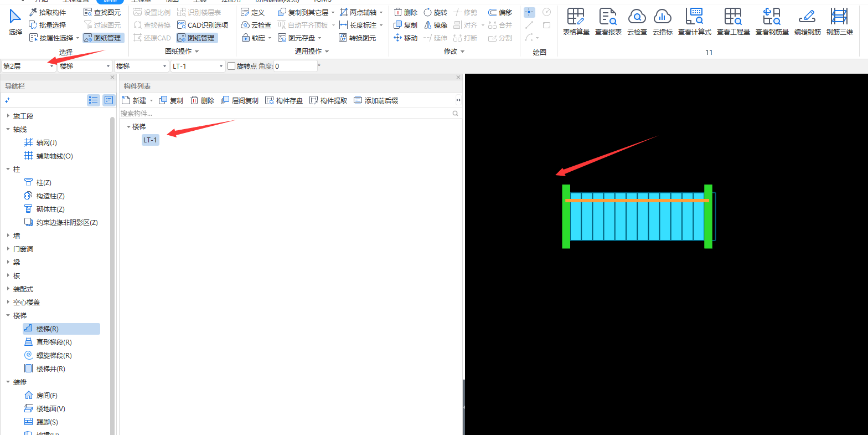
Task: Select the 镜像 mirror tool
Action: (435, 25)
